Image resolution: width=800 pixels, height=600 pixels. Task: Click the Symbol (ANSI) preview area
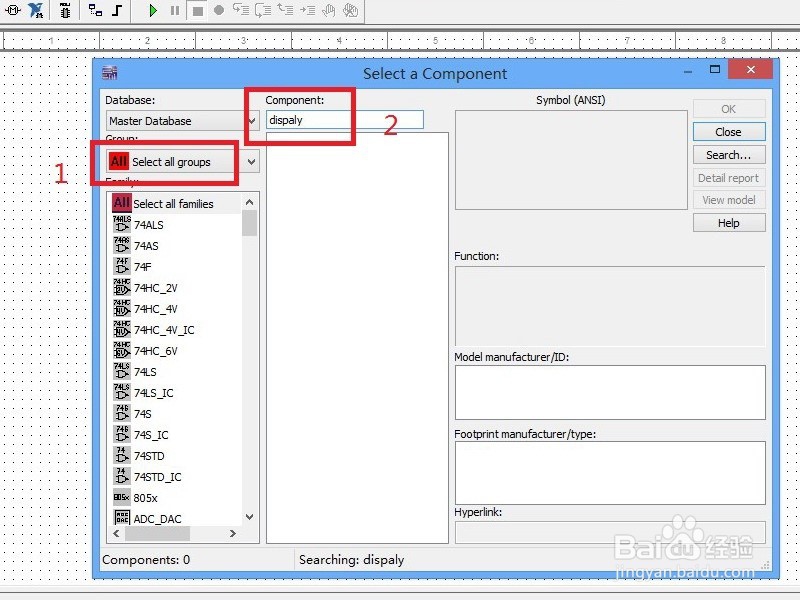[571, 160]
